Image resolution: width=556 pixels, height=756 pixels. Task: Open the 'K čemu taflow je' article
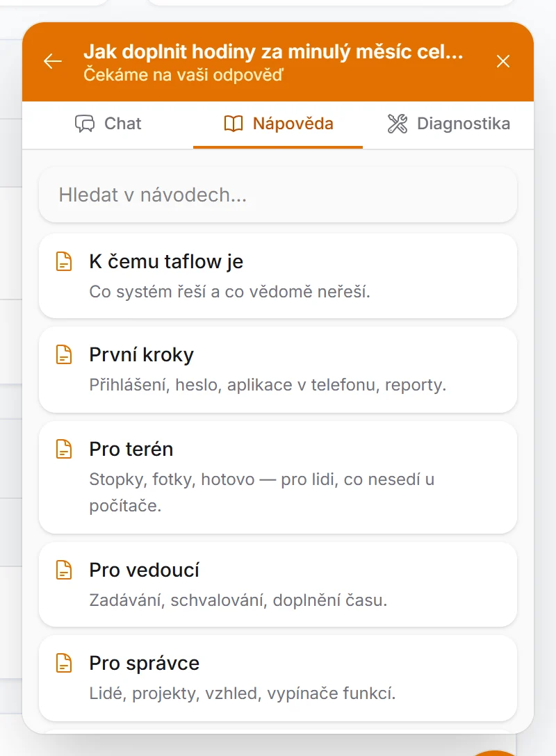[278, 276]
